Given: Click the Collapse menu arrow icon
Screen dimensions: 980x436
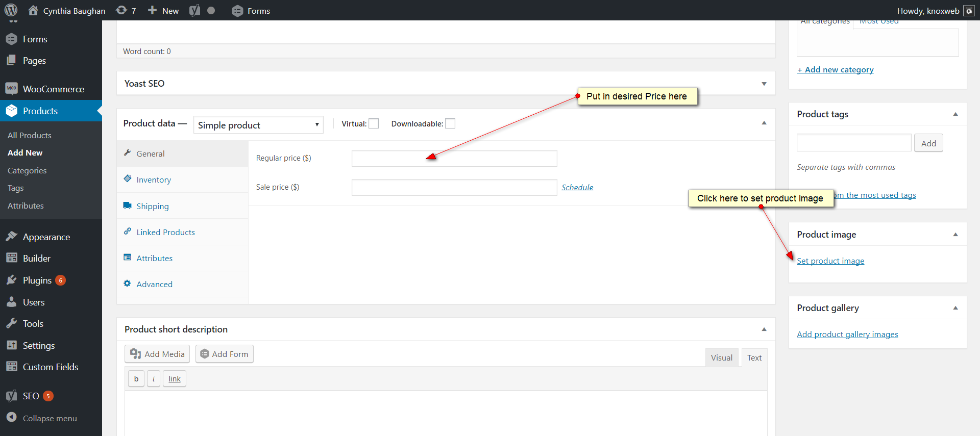Looking at the screenshot, I should pos(11,418).
